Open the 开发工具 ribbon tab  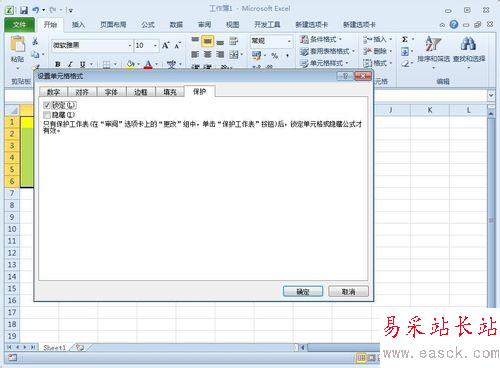point(267,25)
